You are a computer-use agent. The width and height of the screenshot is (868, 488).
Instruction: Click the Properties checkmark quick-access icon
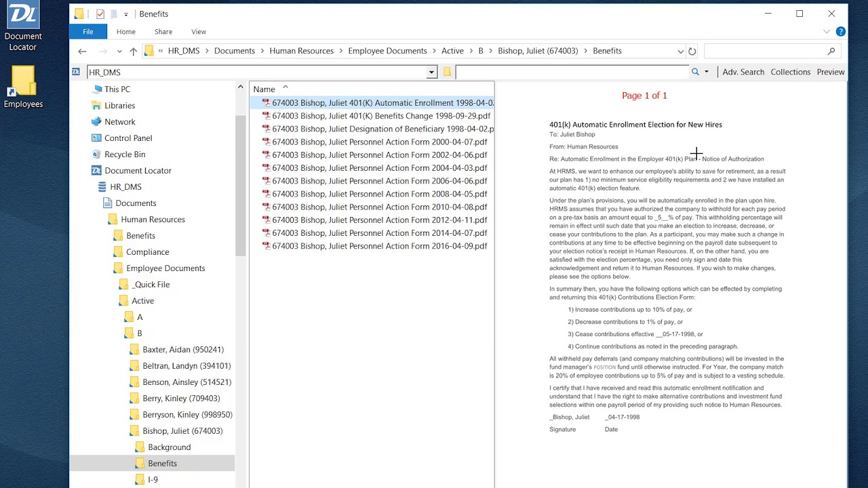coord(100,14)
